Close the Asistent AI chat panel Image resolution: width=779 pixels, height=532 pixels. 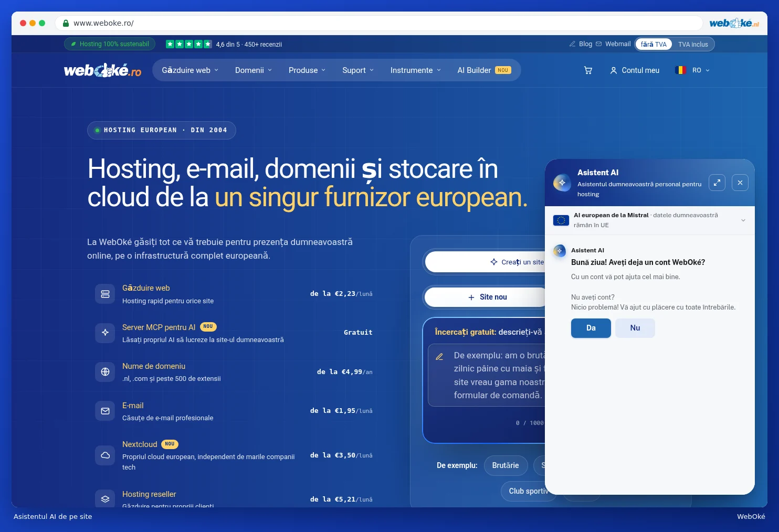pos(740,183)
